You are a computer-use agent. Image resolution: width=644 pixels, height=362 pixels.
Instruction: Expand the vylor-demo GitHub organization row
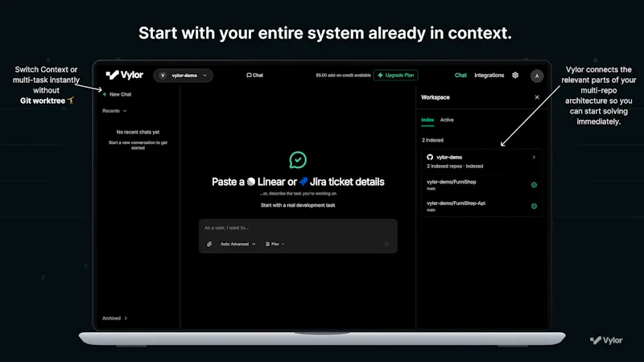[481, 162]
